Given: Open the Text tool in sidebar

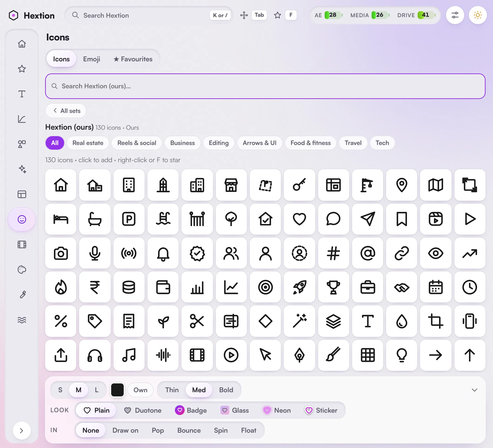Looking at the screenshot, I should [x=22, y=94].
